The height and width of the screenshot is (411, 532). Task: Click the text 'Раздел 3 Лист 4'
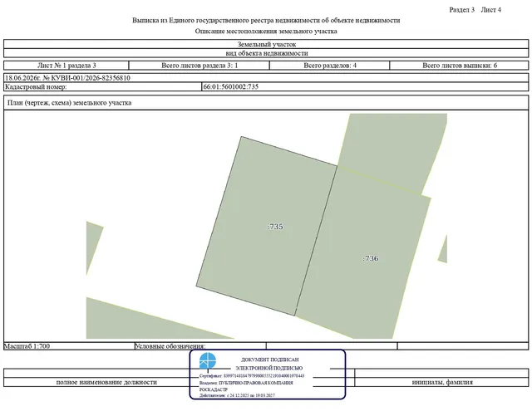pyautogui.click(x=475, y=10)
